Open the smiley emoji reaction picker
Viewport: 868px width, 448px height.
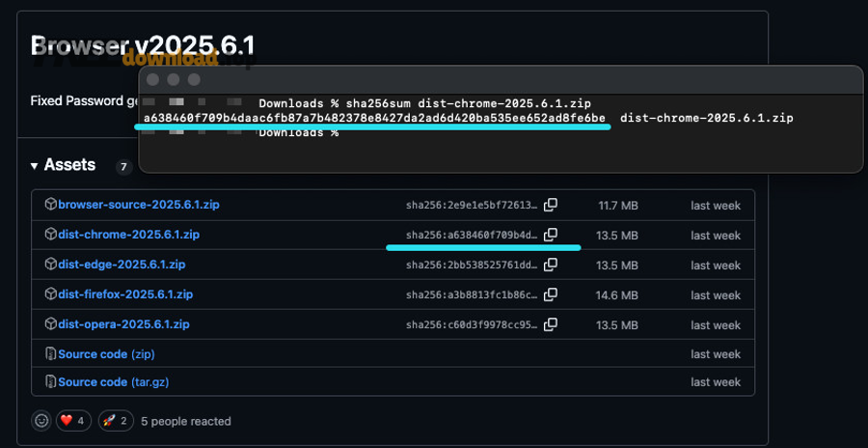pos(41,421)
